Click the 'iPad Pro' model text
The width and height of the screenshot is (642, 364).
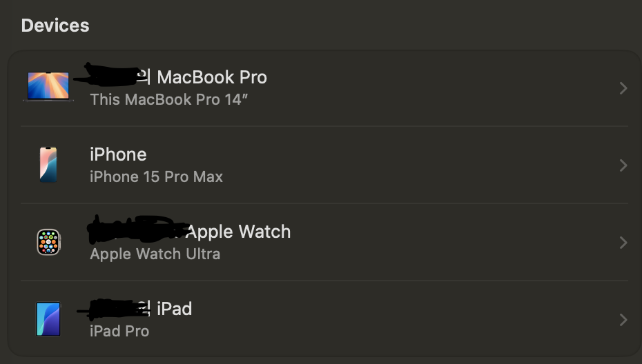[x=119, y=332]
